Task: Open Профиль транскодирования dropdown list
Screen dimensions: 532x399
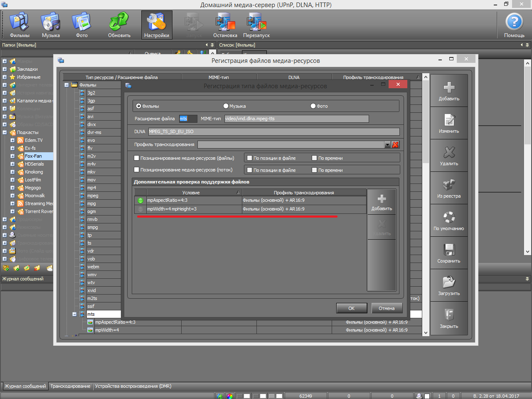Action: point(387,145)
